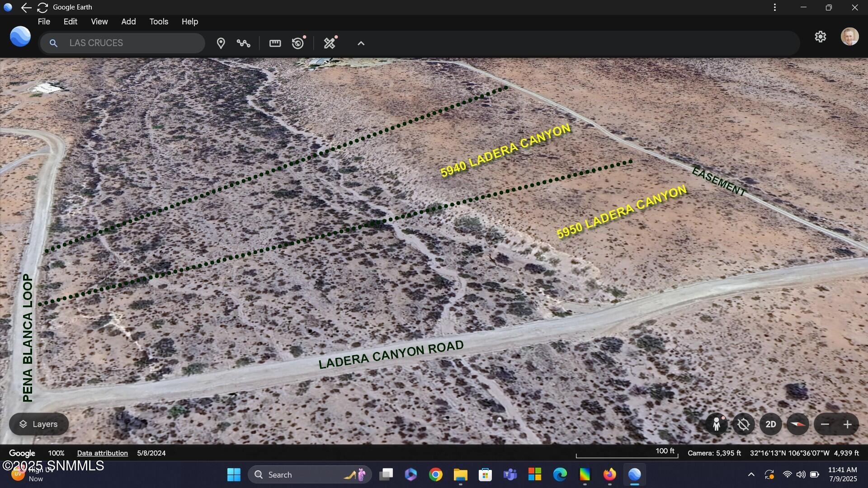Switch to 2D map view

(x=770, y=424)
